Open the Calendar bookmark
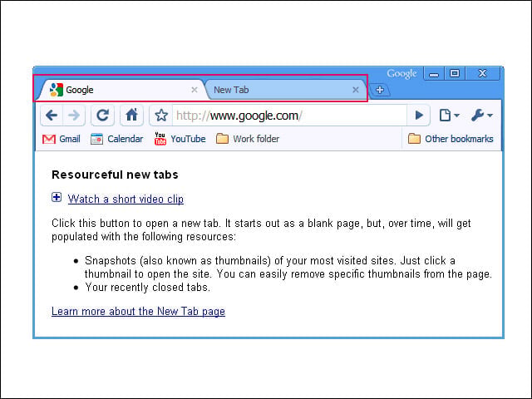 point(116,139)
